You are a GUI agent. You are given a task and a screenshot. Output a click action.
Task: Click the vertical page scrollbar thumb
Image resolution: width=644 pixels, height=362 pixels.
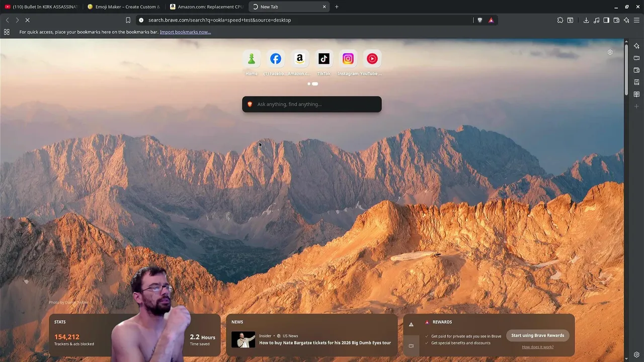[x=626, y=70]
